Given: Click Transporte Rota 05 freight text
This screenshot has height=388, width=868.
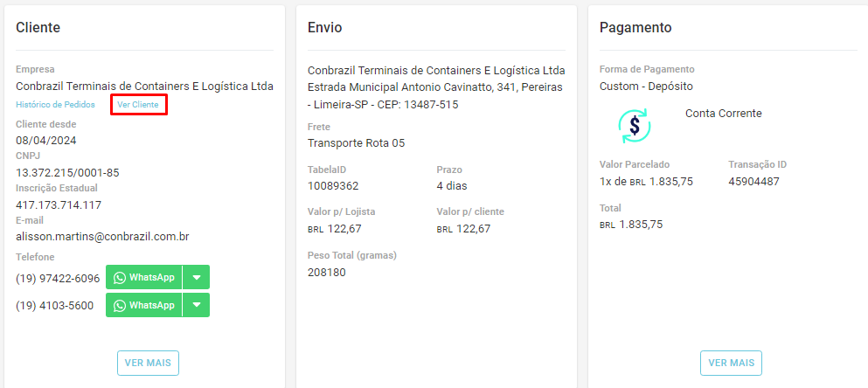Looking at the screenshot, I should pyautogui.click(x=356, y=143).
